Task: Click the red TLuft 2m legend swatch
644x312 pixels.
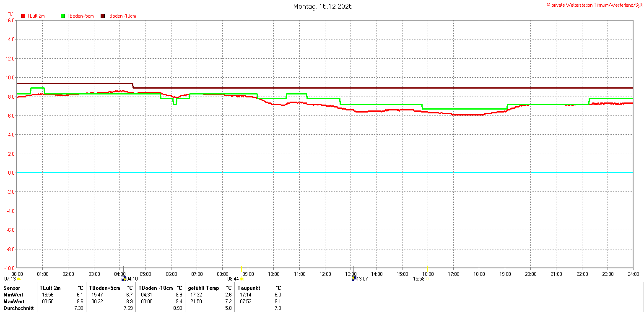Action: tap(23, 16)
